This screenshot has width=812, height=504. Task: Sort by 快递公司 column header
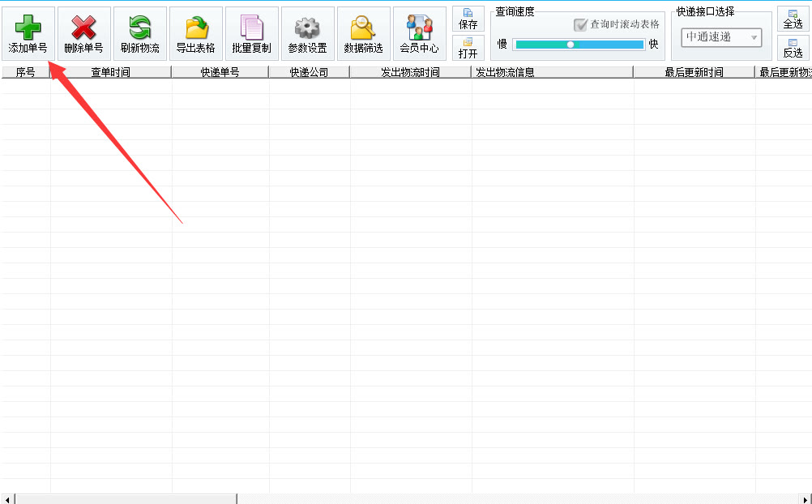pos(310,72)
